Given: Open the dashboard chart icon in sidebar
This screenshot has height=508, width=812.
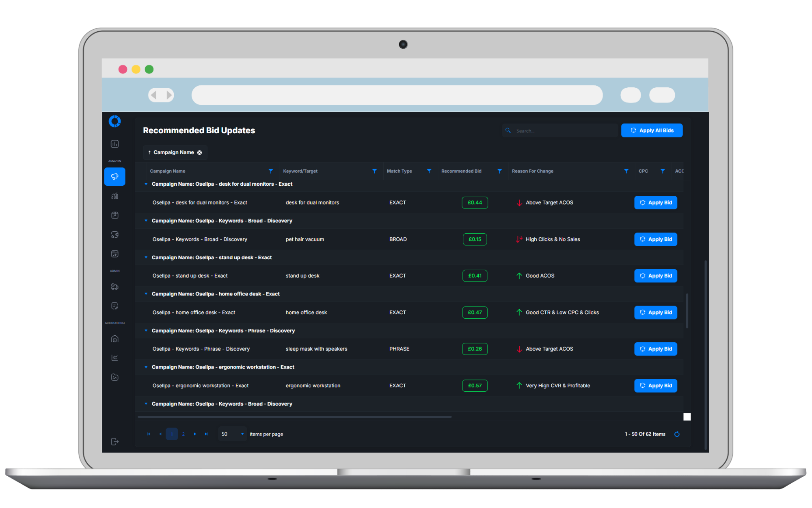Looking at the screenshot, I should (114, 144).
